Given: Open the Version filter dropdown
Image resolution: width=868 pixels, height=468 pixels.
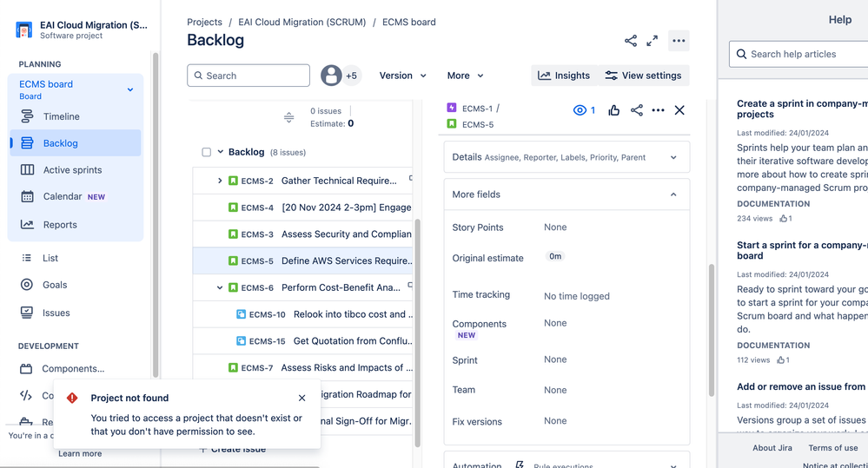Looking at the screenshot, I should click(x=402, y=76).
